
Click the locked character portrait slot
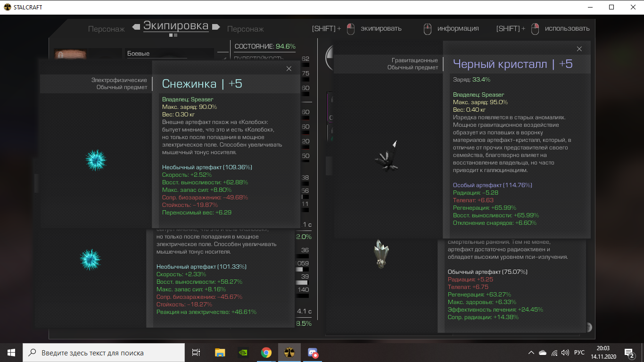pos(70,55)
